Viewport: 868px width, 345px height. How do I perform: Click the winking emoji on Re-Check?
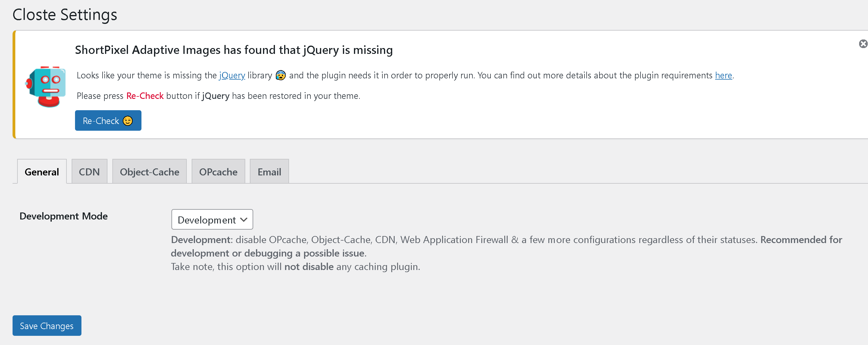pos(128,121)
